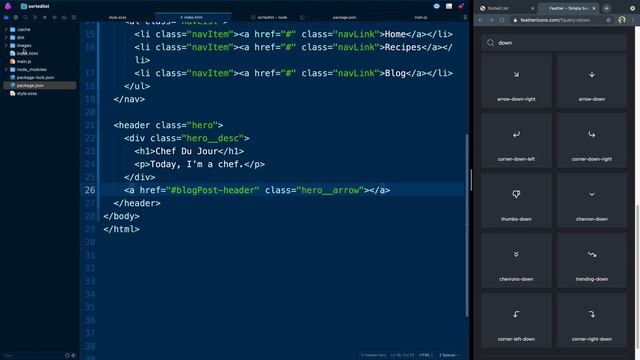This screenshot has height=360, width=640.
Task: Click the layout panel icon beside the eye
Action: [449, 6]
